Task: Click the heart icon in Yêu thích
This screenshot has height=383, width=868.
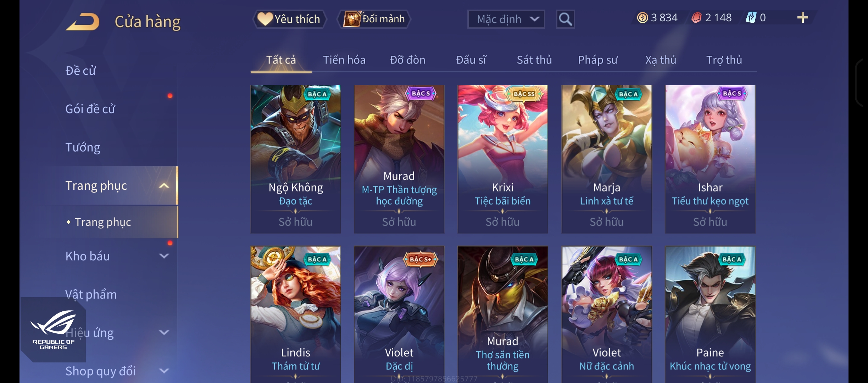Action: (x=265, y=19)
